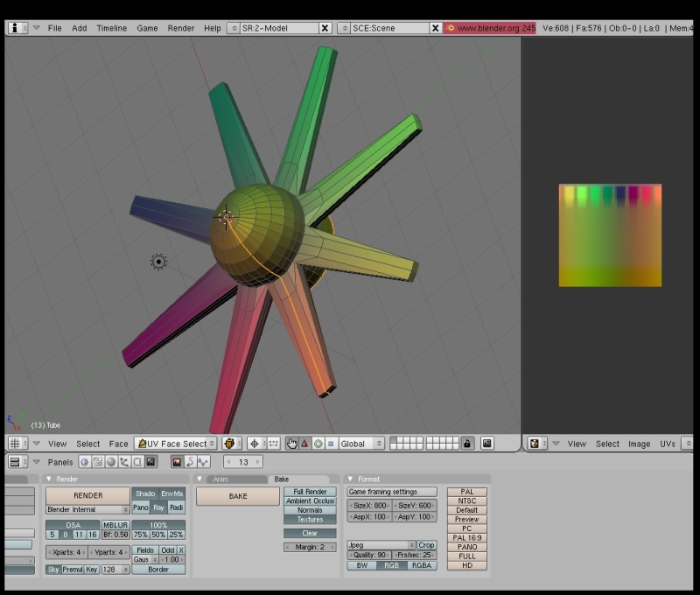Toggle the Textures bake option
This screenshot has height=595, width=700.
tap(310, 520)
